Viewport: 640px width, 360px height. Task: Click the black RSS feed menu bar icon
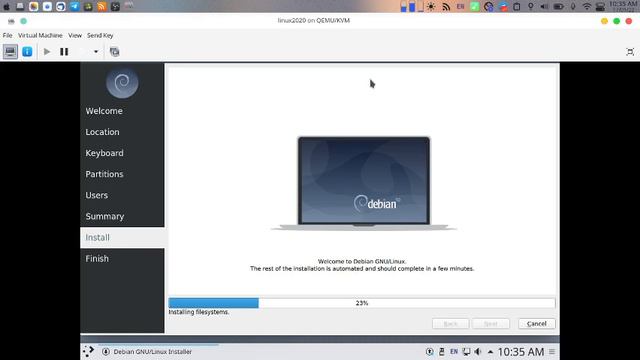(446, 7)
